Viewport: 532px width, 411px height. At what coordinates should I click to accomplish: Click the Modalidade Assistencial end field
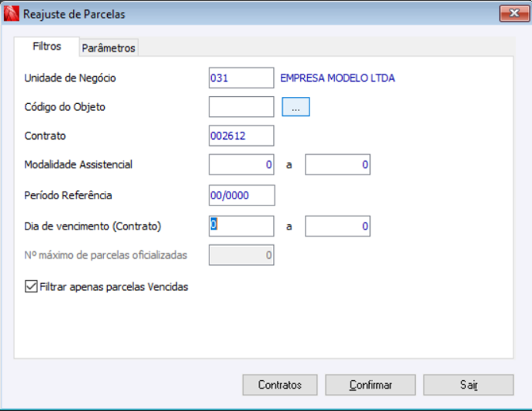337,164
